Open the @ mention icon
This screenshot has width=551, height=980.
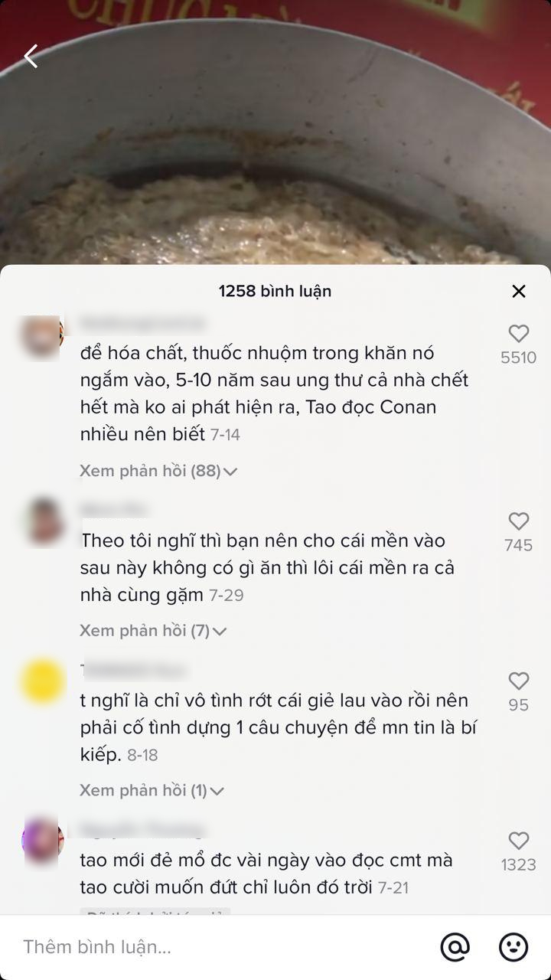(x=455, y=947)
